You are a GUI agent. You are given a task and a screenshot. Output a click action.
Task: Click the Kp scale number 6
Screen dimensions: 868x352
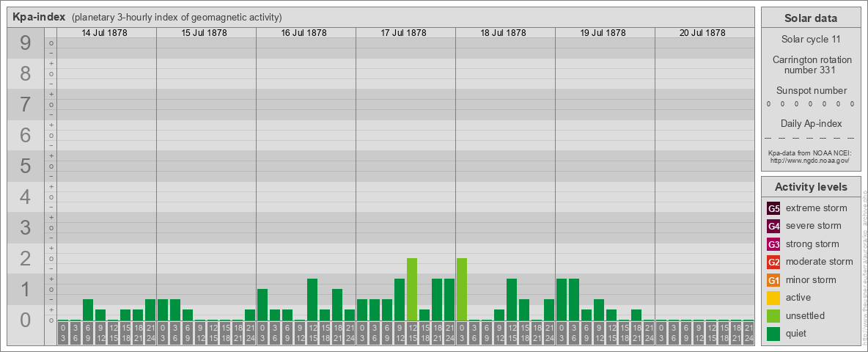click(26, 136)
